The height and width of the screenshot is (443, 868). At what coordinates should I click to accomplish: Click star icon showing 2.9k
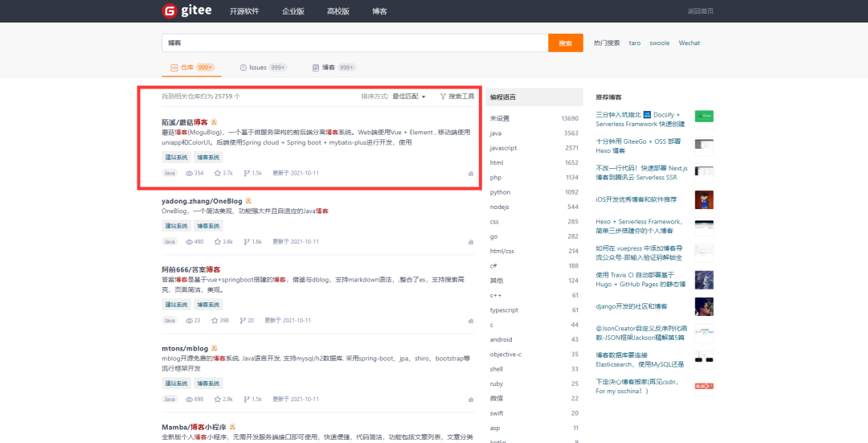tap(218, 400)
